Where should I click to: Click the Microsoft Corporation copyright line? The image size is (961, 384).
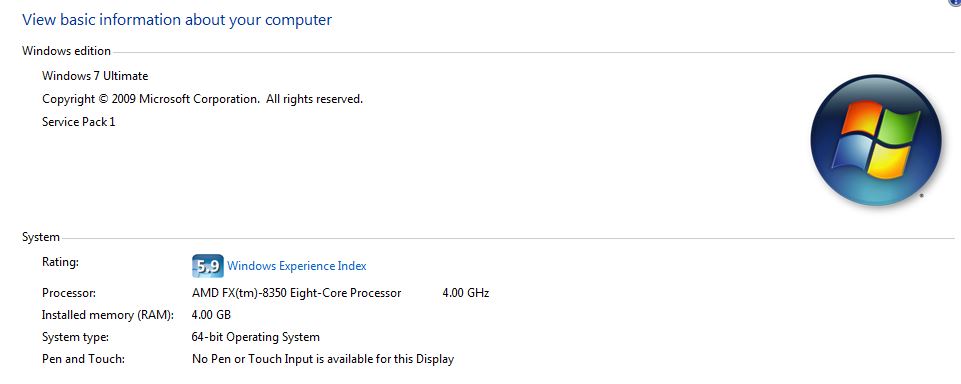coord(202,99)
